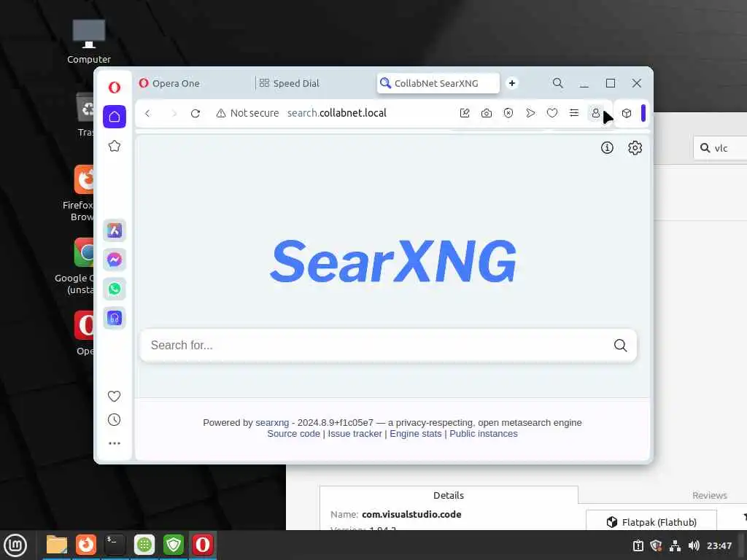Viewport: 747px width, 560px height.
Task: Click the send/flow arrow icon in toolbar
Action: click(530, 113)
